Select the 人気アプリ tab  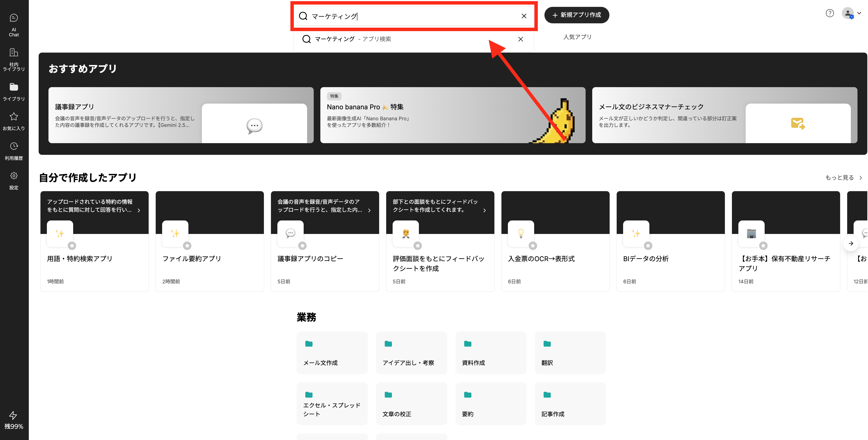[x=577, y=37]
